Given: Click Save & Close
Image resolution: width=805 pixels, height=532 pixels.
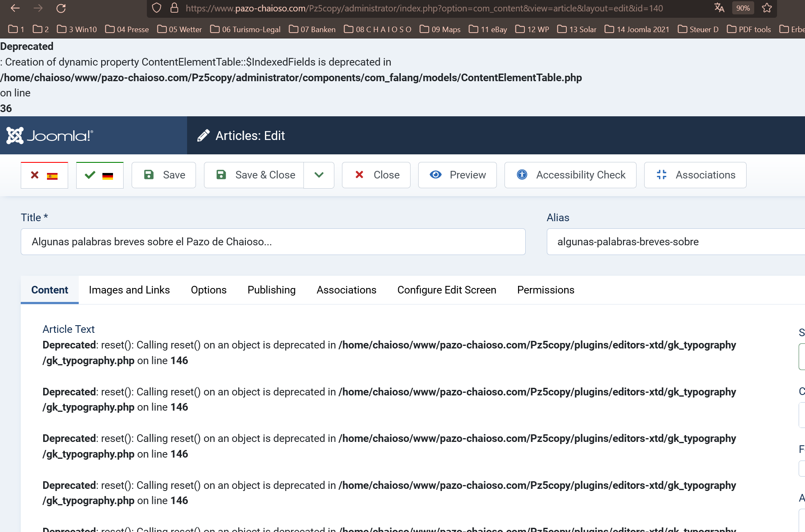Looking at the screenshot, I should (254, 175).
